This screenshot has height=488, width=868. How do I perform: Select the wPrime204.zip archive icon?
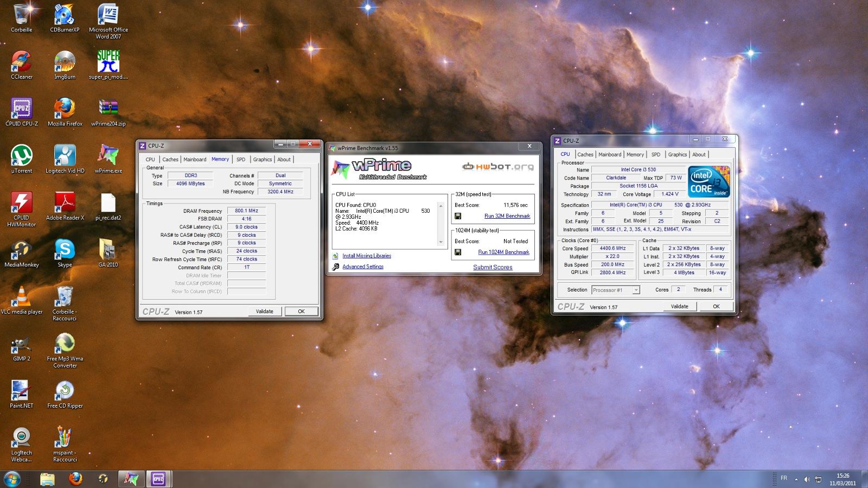click(x=108, y=112)
